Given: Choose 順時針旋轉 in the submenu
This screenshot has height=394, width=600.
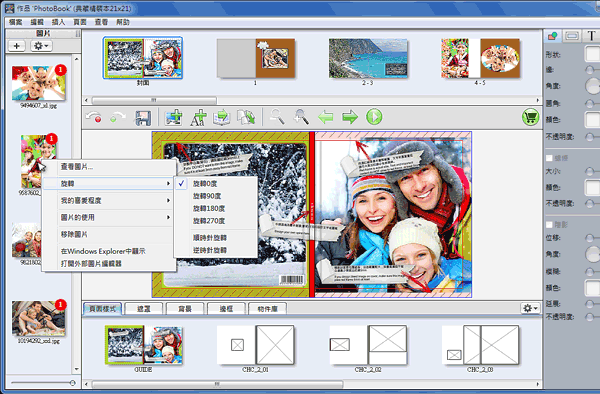Looking at the screenshot, I should coord(215,238).
